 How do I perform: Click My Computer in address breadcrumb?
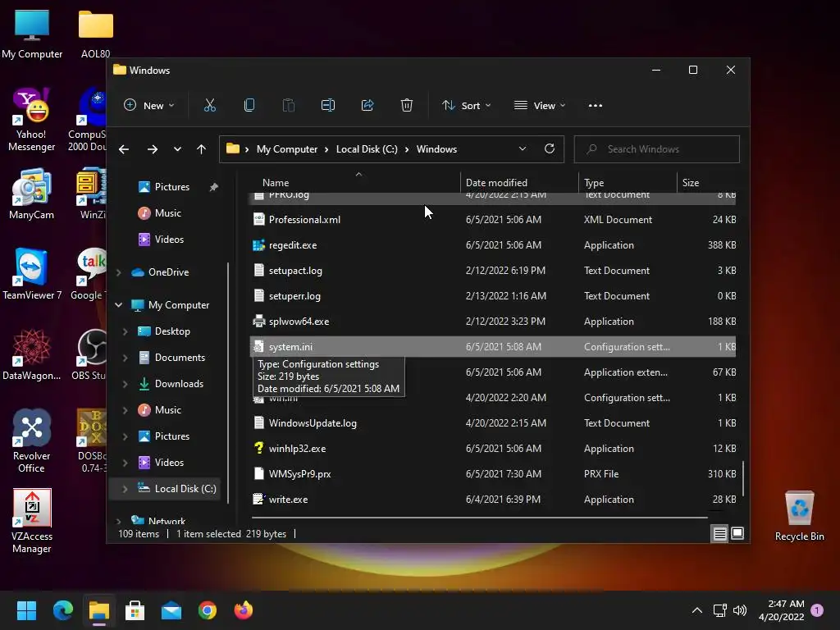(x=286, y=149)
